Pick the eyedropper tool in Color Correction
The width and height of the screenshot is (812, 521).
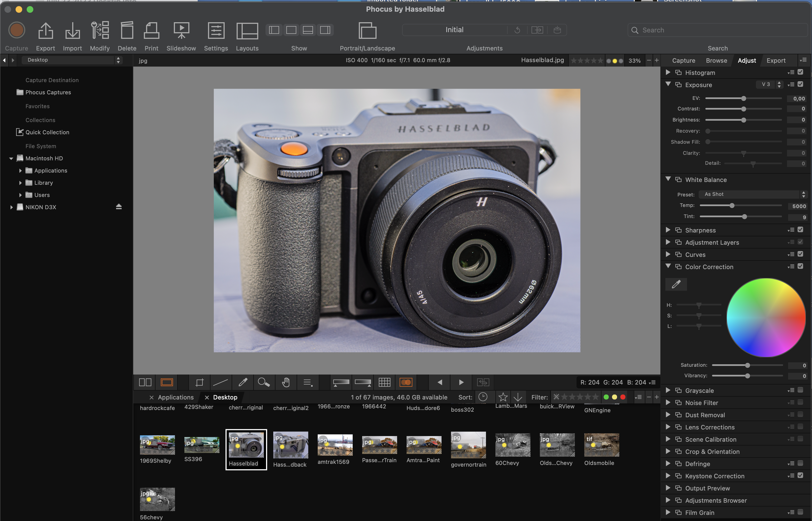coord(676,284)
